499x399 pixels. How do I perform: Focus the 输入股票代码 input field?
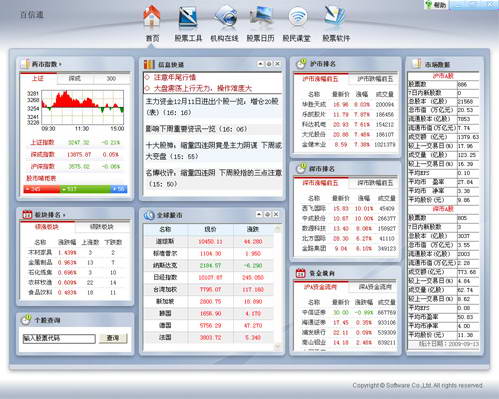pyautogui.click(x=59, y=338)
